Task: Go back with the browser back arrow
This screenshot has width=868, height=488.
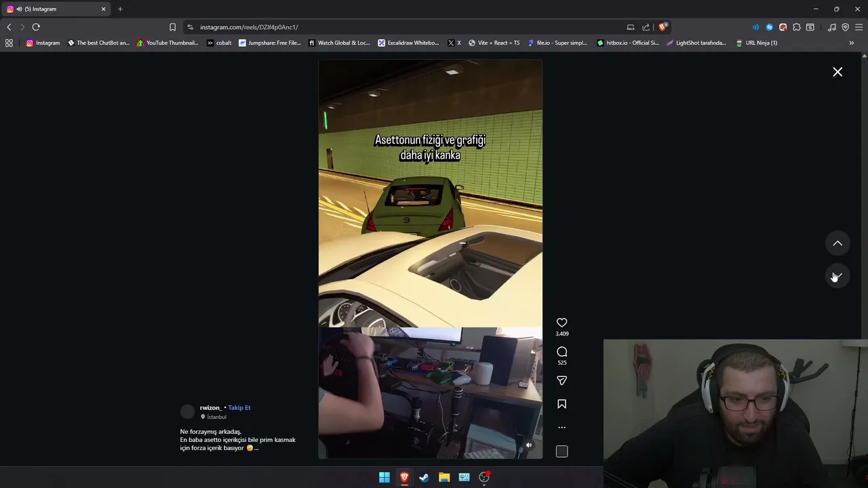Action: (x=9, y=27)
